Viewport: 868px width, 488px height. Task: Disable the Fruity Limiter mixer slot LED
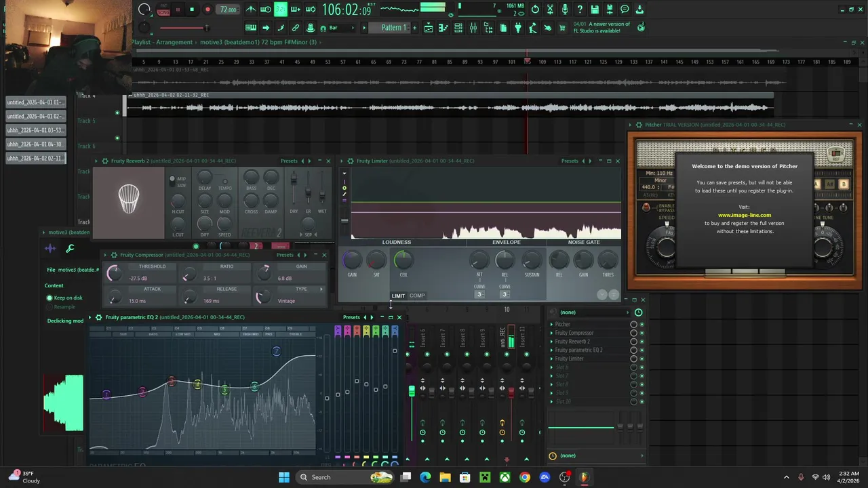[x=642, y=359]
